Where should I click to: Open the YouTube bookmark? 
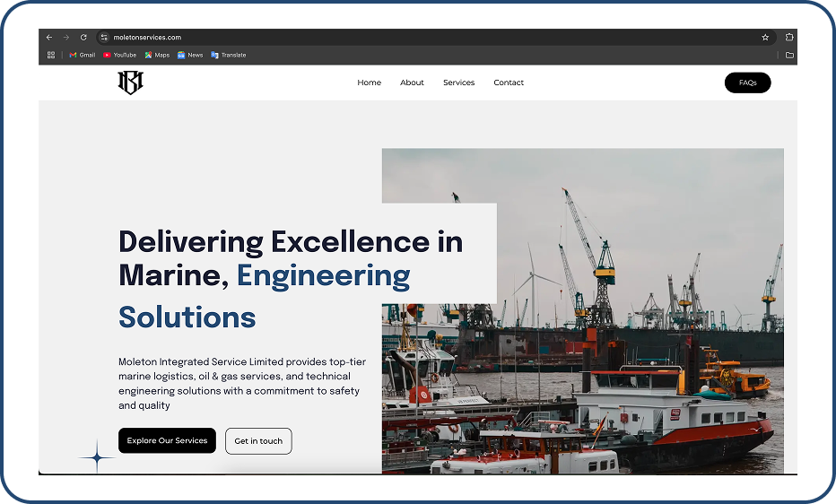pyautogui.click(x=119, y=55)
